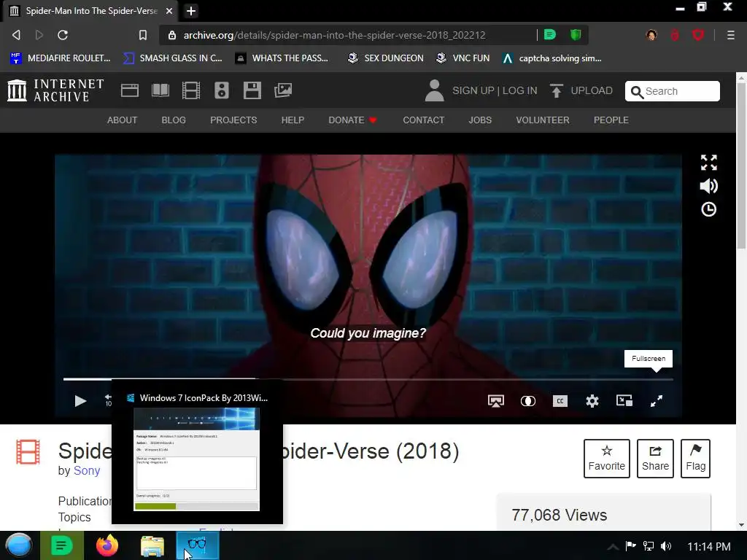Show hidden tray icons arrow
Screen dimensions: 747x560
[x=613, y=547]
